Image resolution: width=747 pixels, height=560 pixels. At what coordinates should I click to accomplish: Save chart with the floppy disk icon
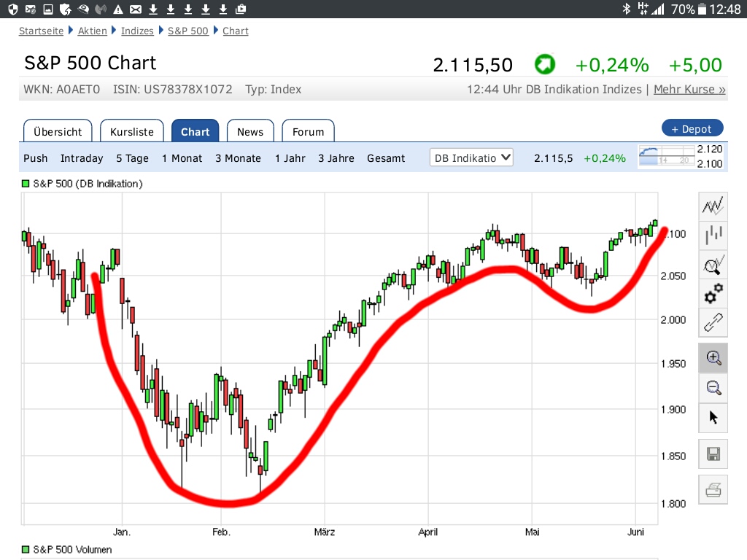[713, 455]
